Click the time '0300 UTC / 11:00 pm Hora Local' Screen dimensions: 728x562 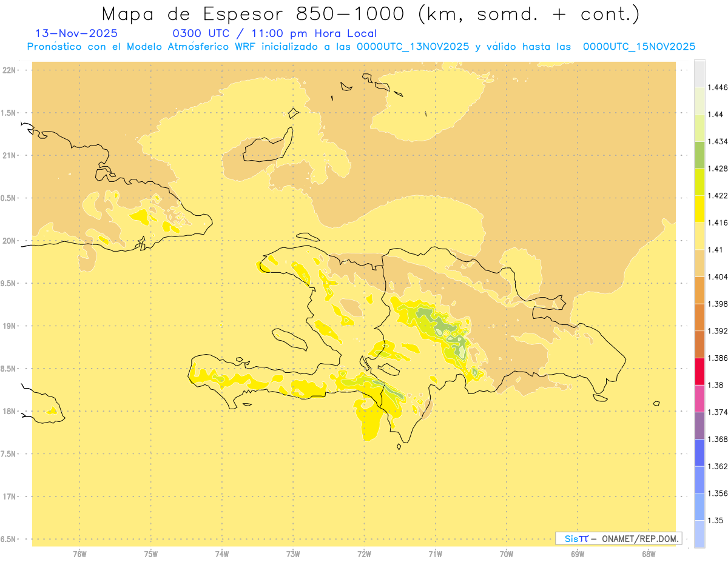[275, 34]
